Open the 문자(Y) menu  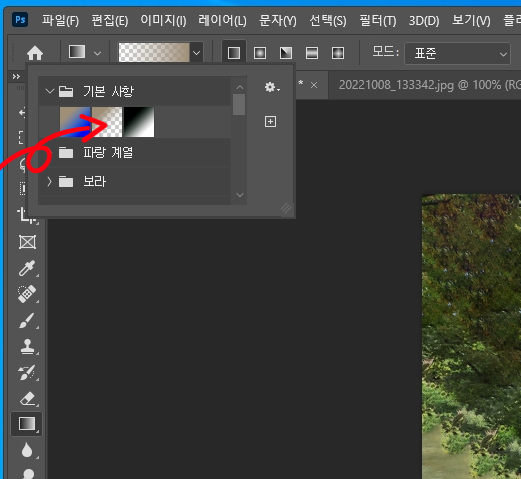click(278, 21)
